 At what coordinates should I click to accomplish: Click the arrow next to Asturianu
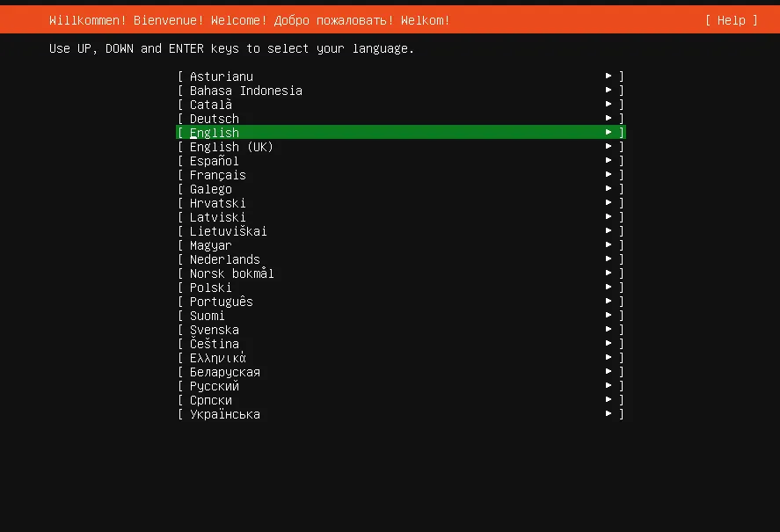pyautogui.click(x=609, y=77)
